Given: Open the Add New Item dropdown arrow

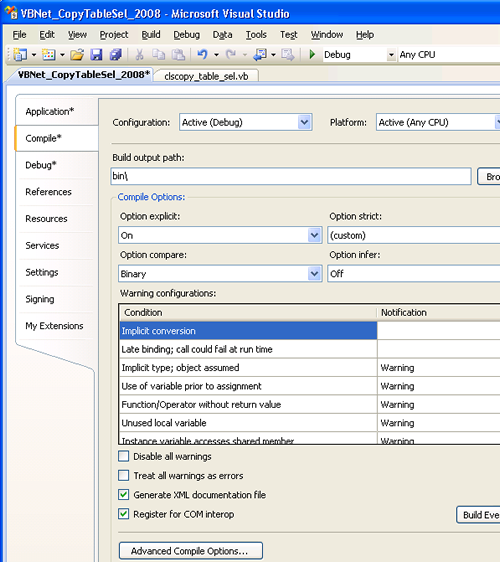Looking at the screenshot, I should (x=62, y=55).
